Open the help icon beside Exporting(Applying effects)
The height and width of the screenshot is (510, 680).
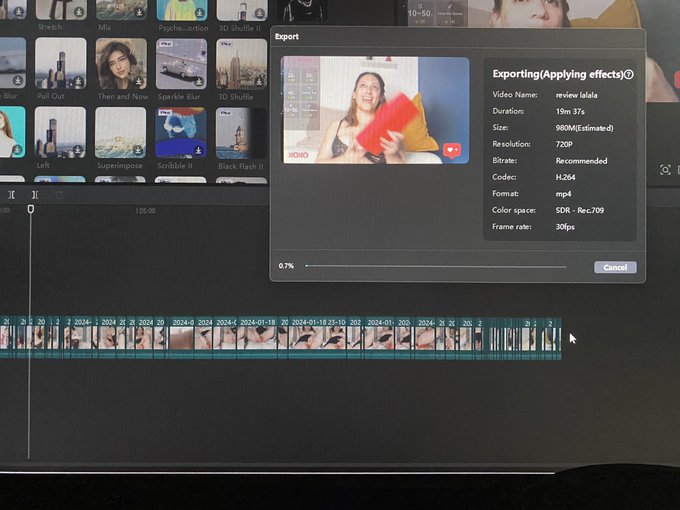[x=628, y=75]
